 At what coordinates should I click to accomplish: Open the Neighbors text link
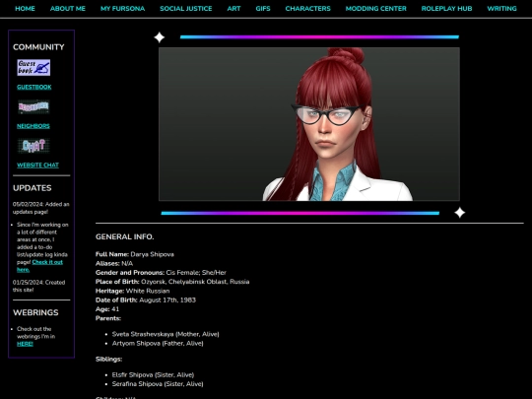pyautogui.click(x=33, y=126)
